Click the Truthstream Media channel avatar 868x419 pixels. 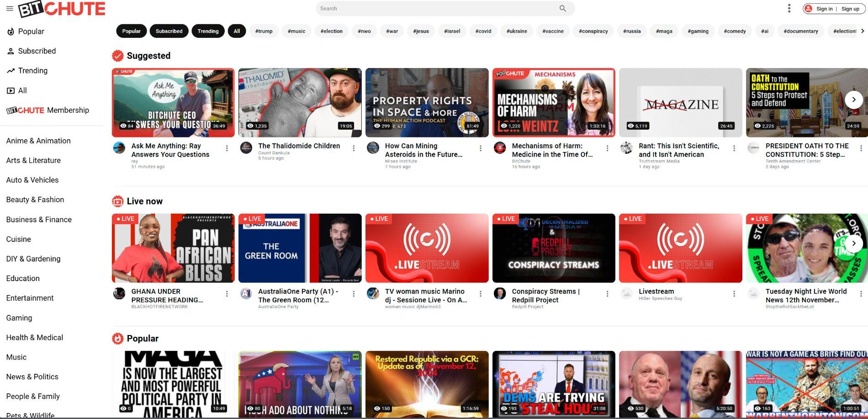(627, 148)
